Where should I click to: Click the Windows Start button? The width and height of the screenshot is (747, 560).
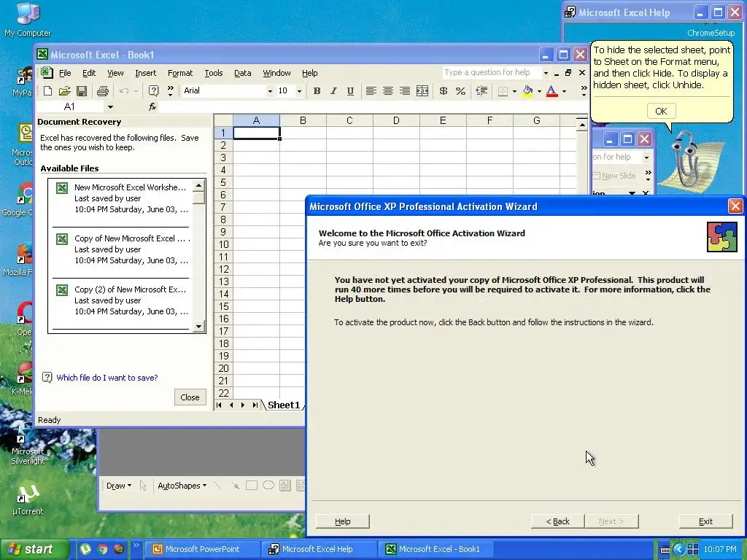coord(35,549)
